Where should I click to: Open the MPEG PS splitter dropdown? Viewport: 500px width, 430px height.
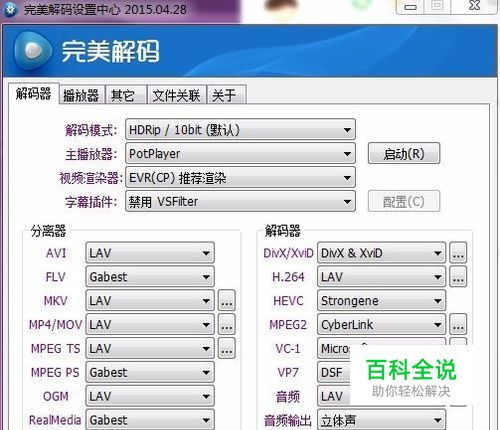tap(150, 372)
